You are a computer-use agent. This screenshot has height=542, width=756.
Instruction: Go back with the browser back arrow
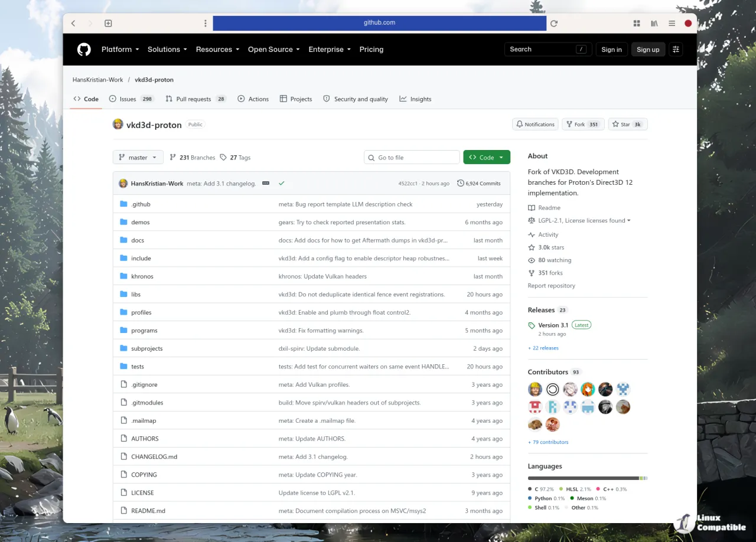tap(73, 23)
